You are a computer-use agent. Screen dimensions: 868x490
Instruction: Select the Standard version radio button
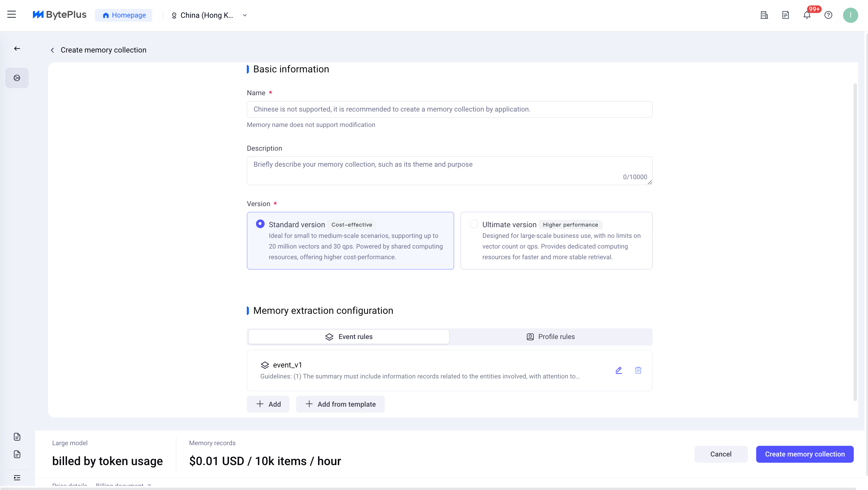[260, 224]
